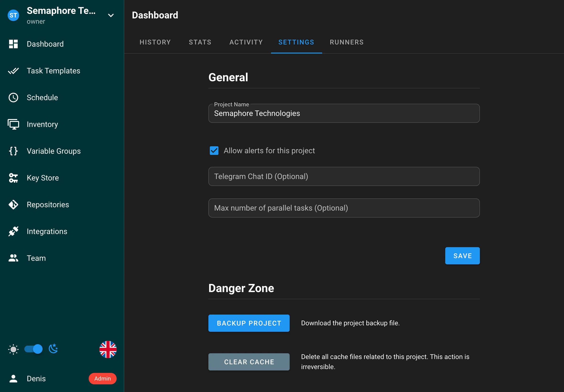
Task: Focus the Telegram Chat ID field
Action: click(x=344, y=176)
